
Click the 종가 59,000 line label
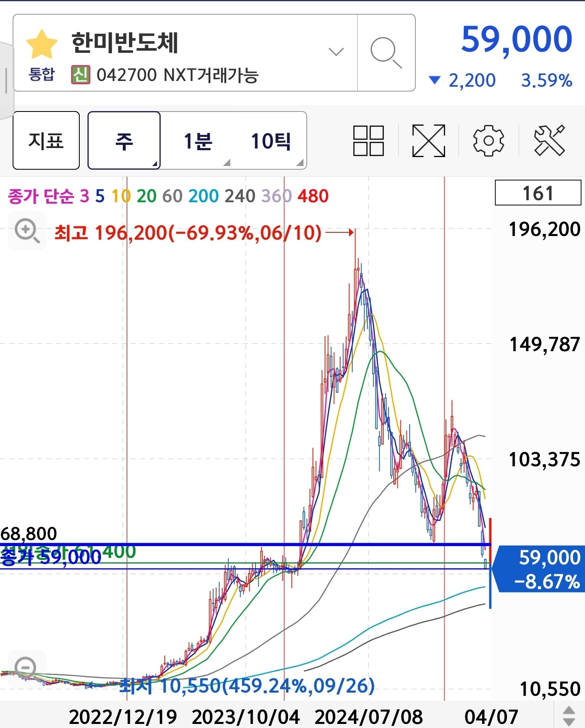[x=50, y=557]
